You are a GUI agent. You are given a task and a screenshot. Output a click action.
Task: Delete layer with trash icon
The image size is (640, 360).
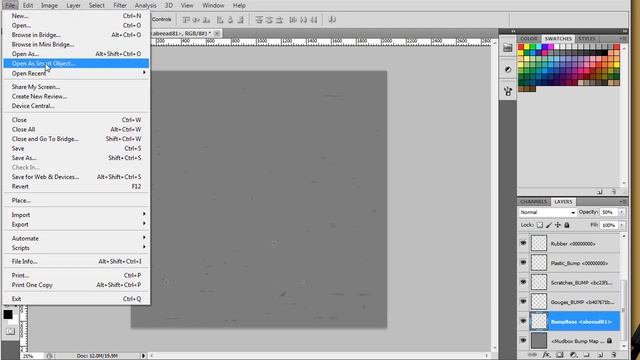click(x=613, y=355)
